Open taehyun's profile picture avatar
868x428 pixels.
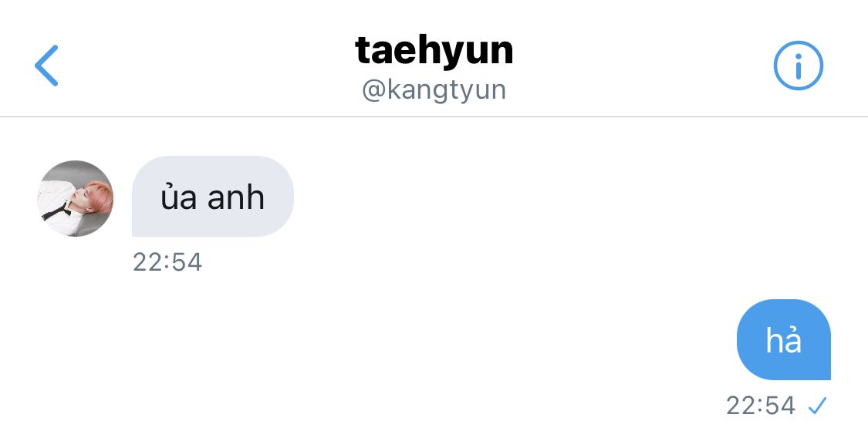[x=76, y=198]
